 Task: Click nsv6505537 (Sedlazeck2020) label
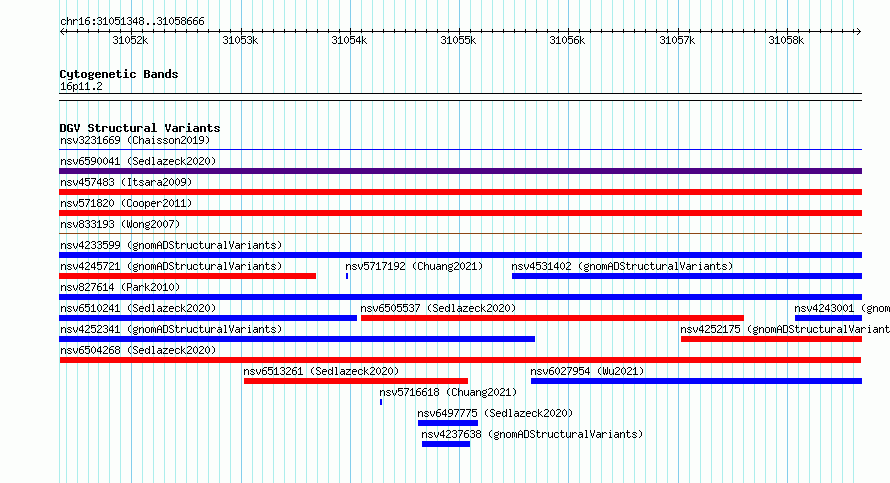[438, 308]
